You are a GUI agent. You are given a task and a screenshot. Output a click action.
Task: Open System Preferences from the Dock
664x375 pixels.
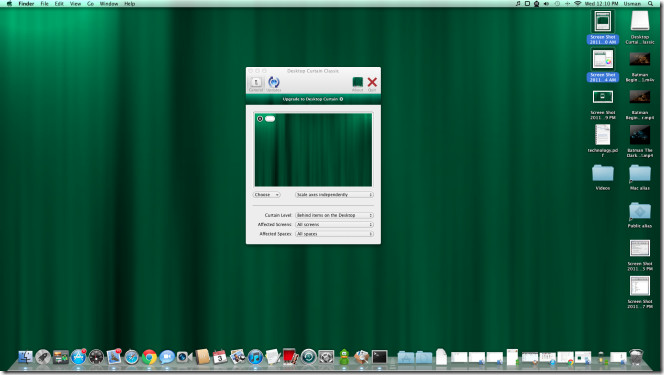point(326,357)
